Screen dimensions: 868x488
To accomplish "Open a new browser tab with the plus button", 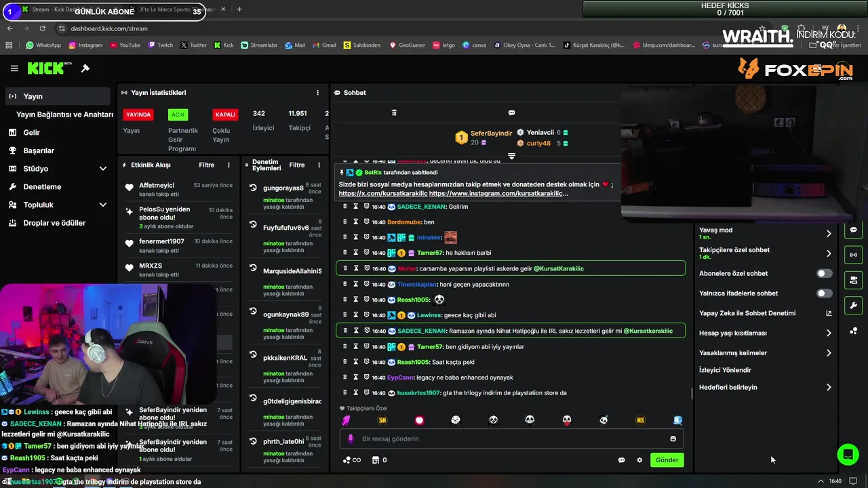I will tap(239, 9).
